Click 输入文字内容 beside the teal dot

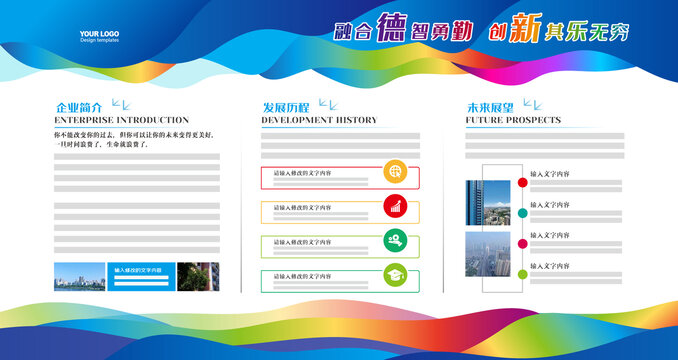(x=550, y=205)
